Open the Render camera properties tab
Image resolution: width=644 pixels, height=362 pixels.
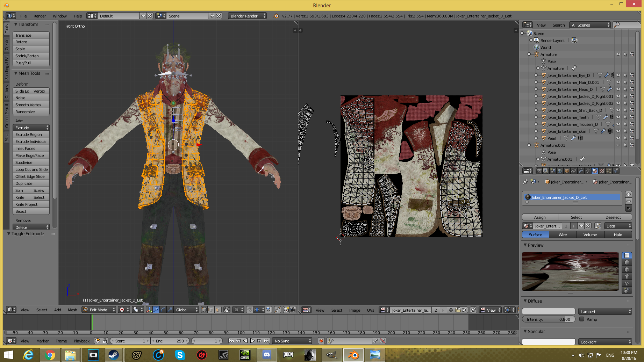coord(539,171)
